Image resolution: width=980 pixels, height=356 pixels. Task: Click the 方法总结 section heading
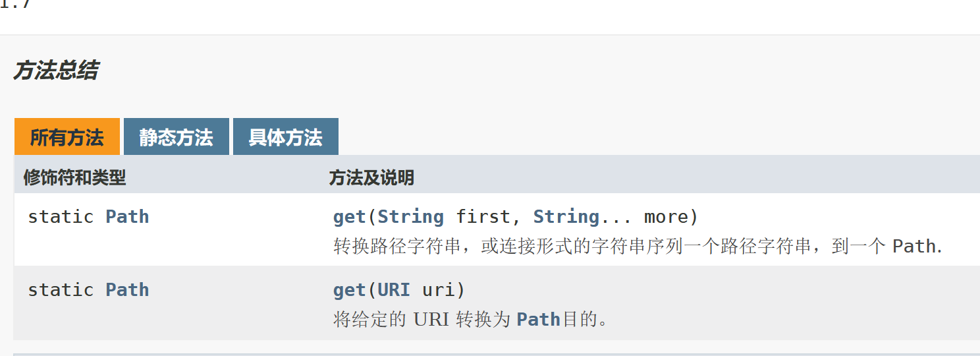click(55, 71)
